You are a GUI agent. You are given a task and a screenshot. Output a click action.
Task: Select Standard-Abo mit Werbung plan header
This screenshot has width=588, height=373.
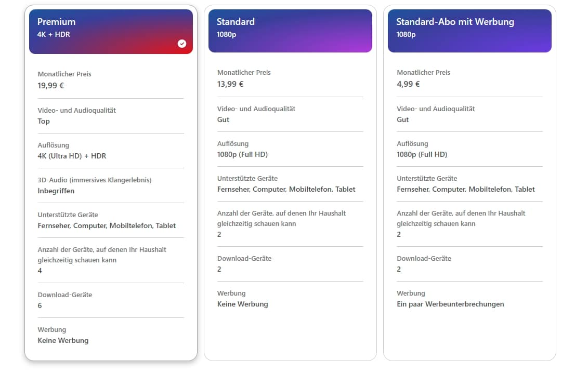click(x=469, y=31)
